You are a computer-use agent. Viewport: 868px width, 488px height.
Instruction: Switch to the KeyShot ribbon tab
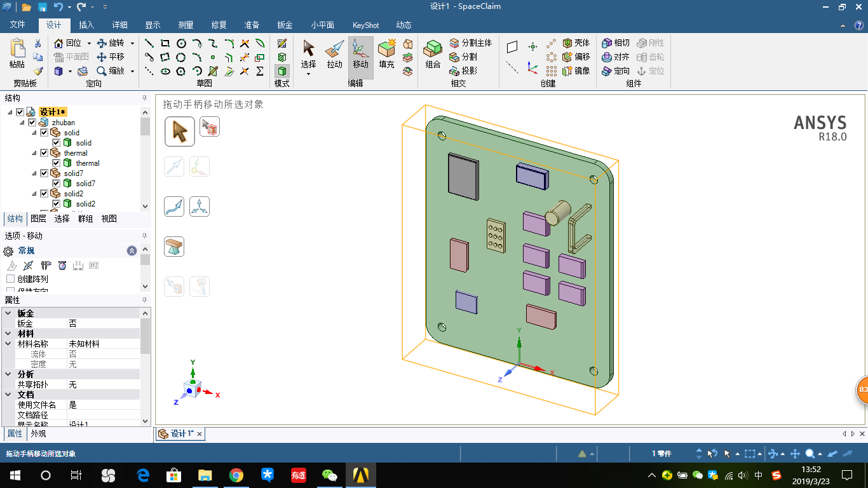[365, 25]
